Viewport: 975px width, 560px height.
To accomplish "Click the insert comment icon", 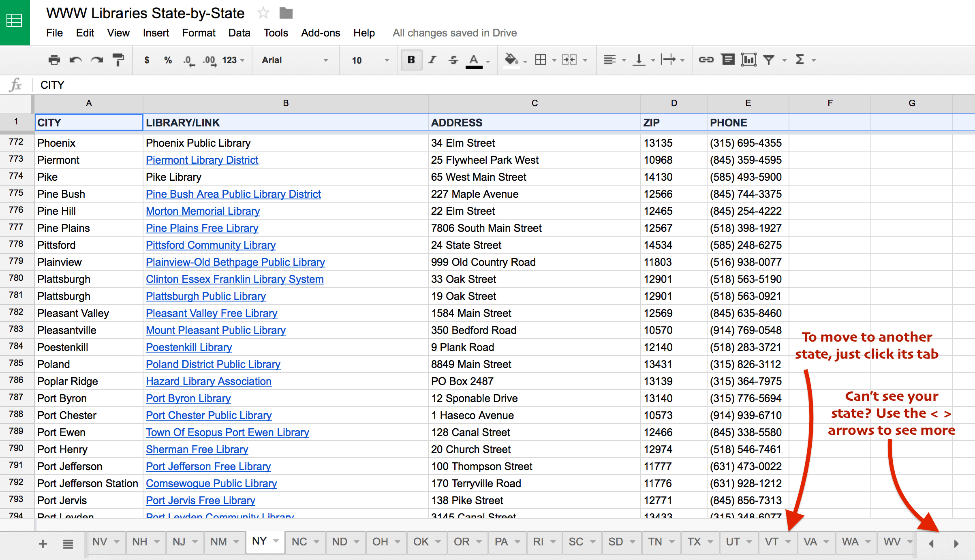I will tap(728, 60).
